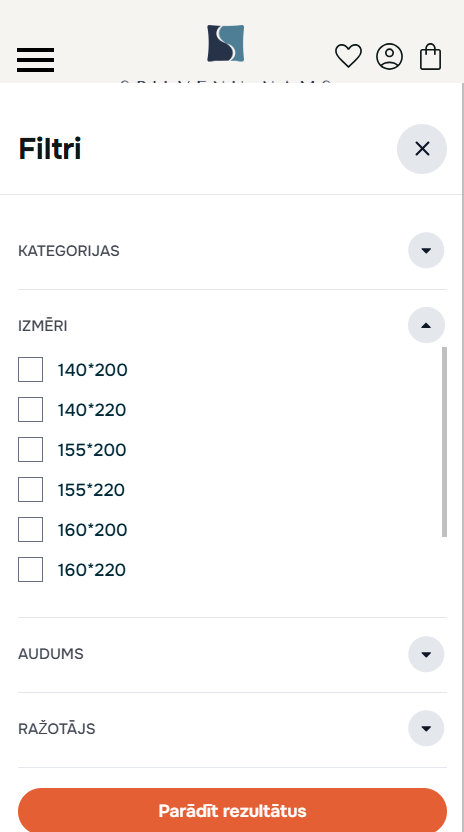Expand the Audums filter section
The image size is (464, 832).
tap(426, 654)
